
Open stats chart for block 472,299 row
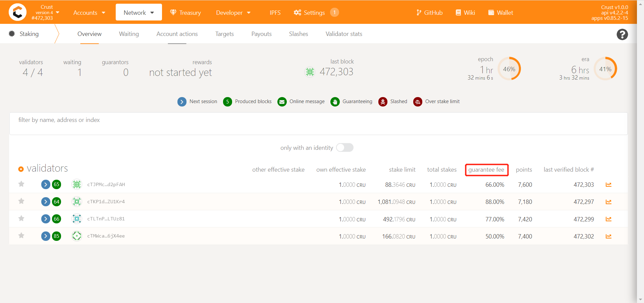click(608, 219)
